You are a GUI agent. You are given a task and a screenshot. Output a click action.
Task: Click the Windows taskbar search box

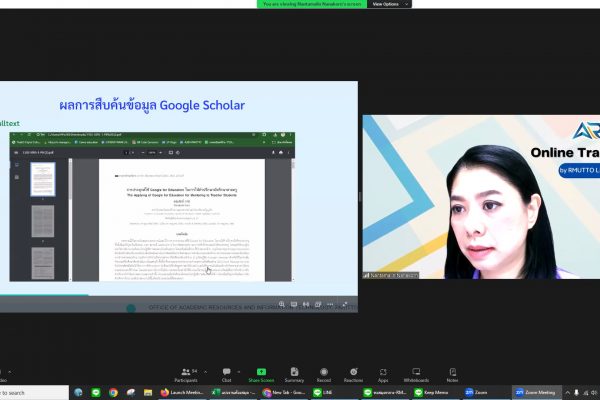34,393
